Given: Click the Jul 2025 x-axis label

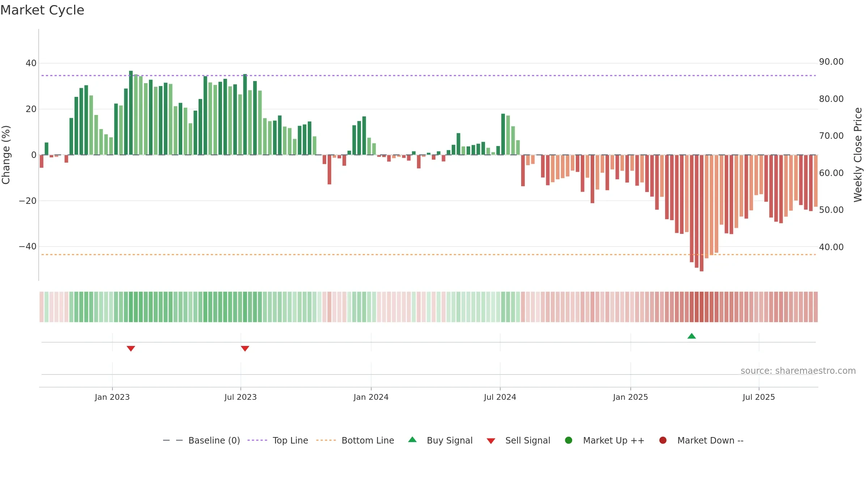Looking at the screenshot, I should (759, 397).
